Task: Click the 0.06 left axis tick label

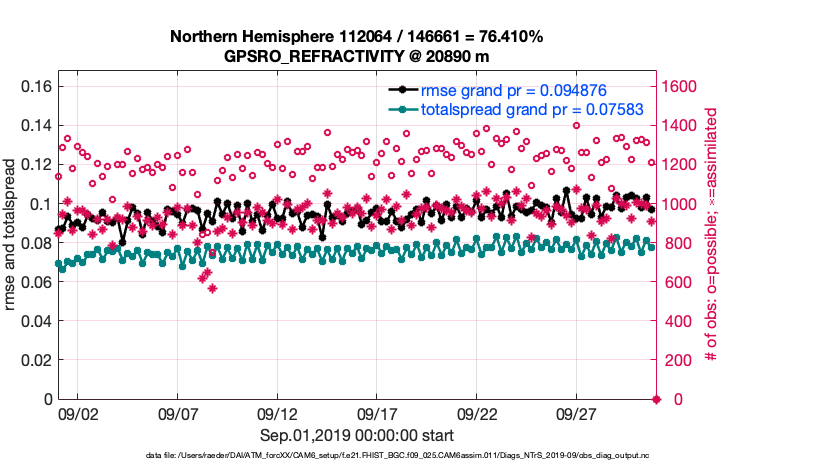Action: coord(36,283)
